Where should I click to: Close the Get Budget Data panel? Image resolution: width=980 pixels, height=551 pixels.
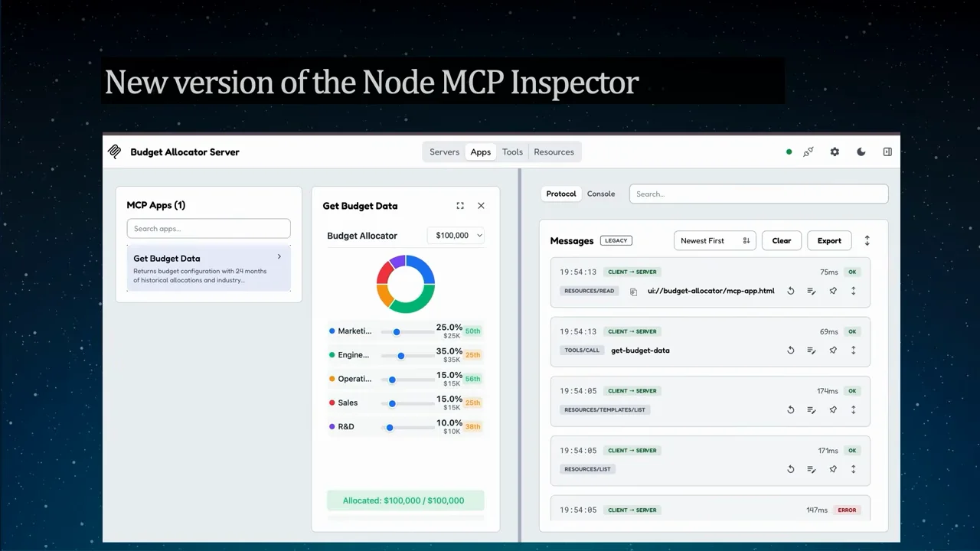click(x=481, y=205)
